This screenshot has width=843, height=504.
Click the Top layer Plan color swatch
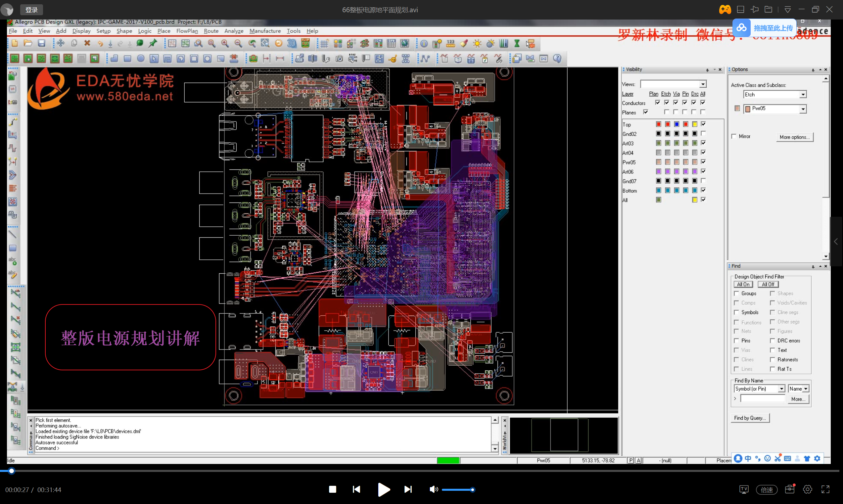658,124
